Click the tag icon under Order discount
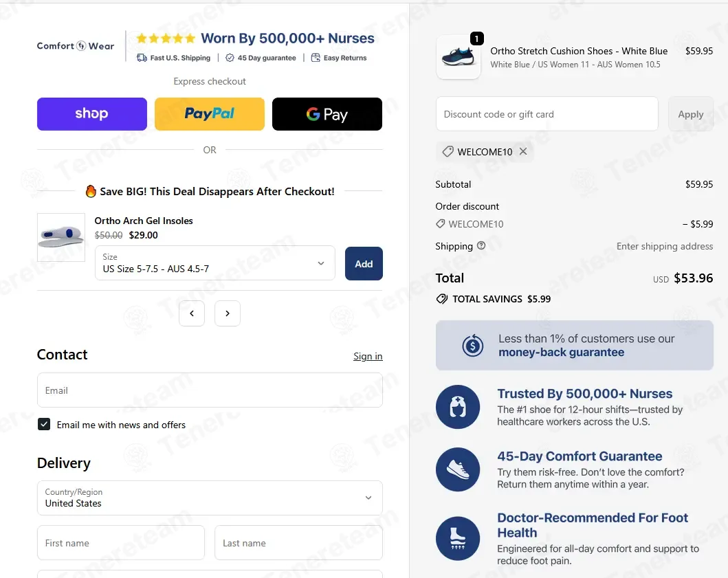This screenshot has height=578, width=728. [440, 224]
